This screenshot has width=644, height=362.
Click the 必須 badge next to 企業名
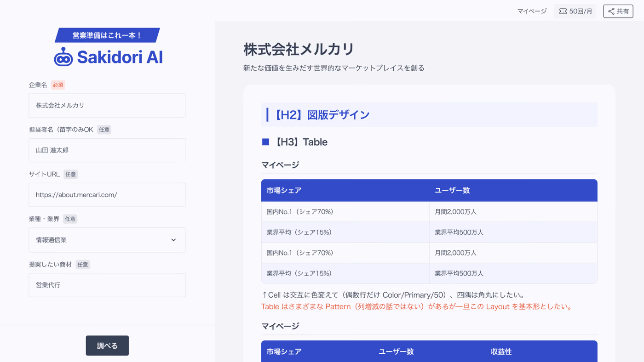58,85
